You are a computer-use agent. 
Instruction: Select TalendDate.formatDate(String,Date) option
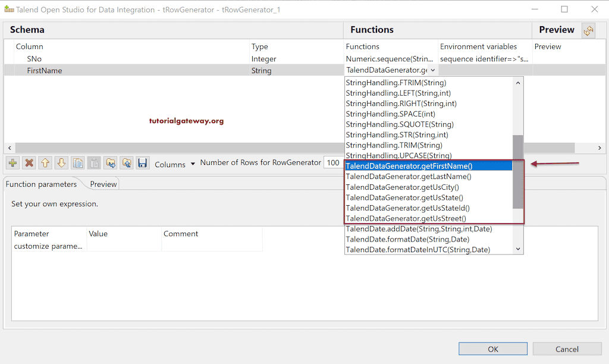coord(429,239)
